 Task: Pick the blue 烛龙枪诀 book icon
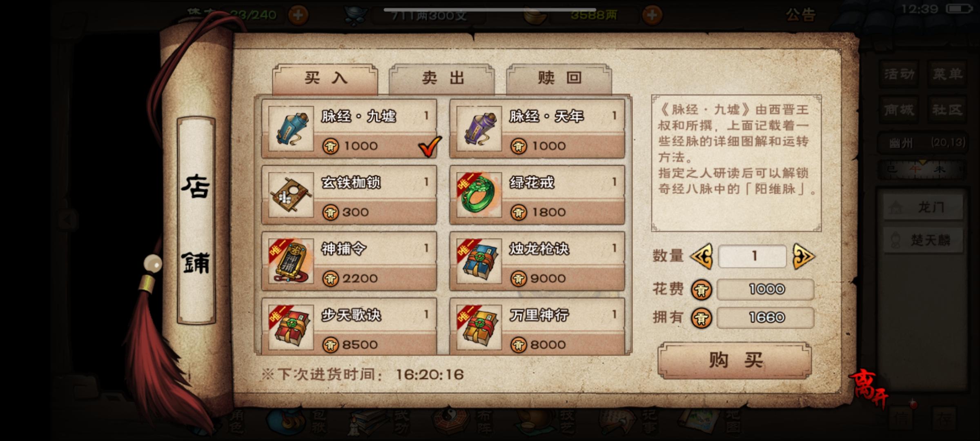coord(479,261)
